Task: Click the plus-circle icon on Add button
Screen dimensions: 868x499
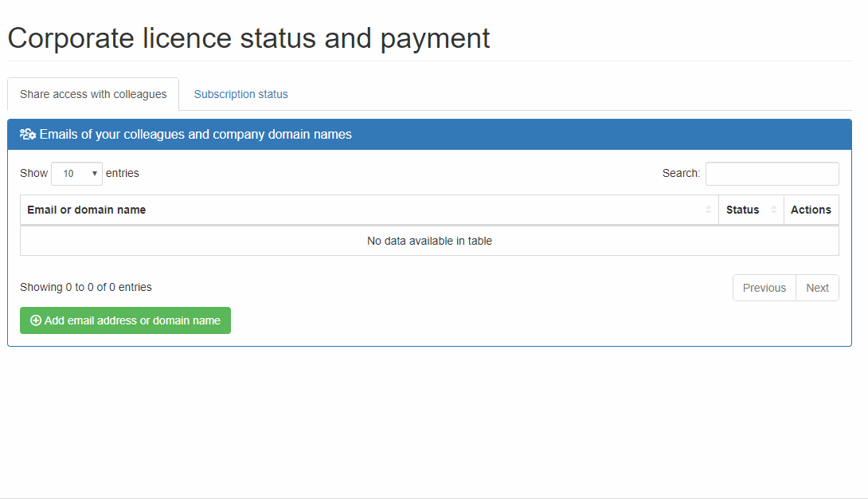Action: coord(35,320)
